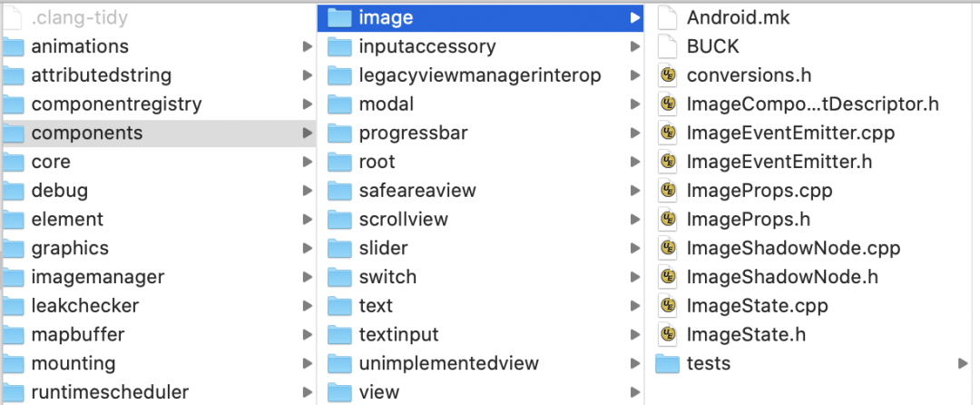The width and height of the screenshot is (980, 405).
Task: Expand the textinput folder arrow
Action: coord(635,334)
